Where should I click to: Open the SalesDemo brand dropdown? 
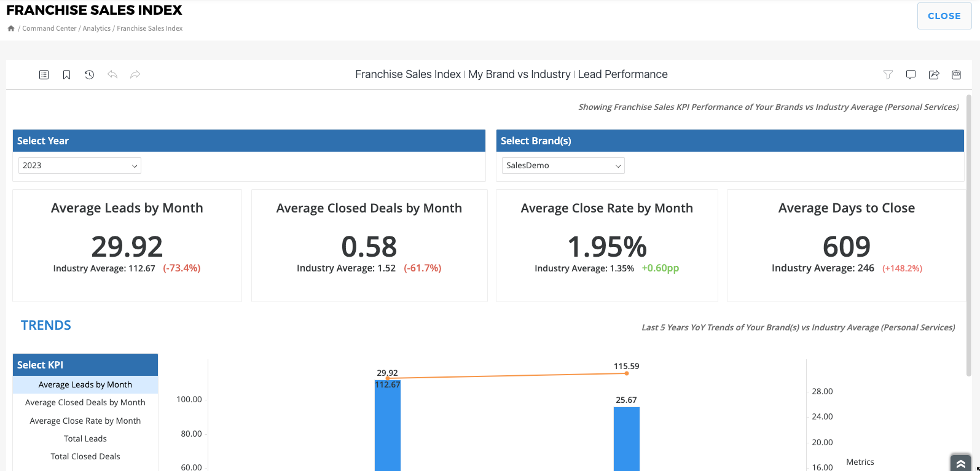tap(563, 166)
